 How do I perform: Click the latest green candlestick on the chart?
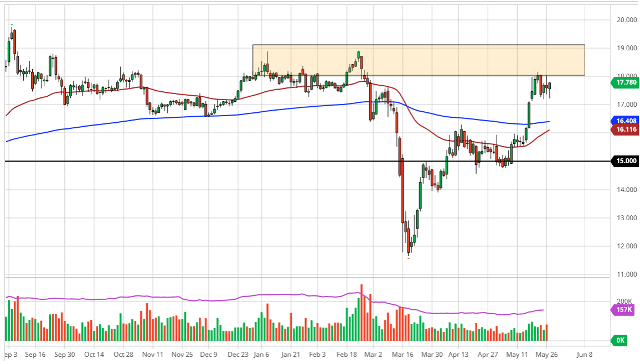tap(550, 86)
